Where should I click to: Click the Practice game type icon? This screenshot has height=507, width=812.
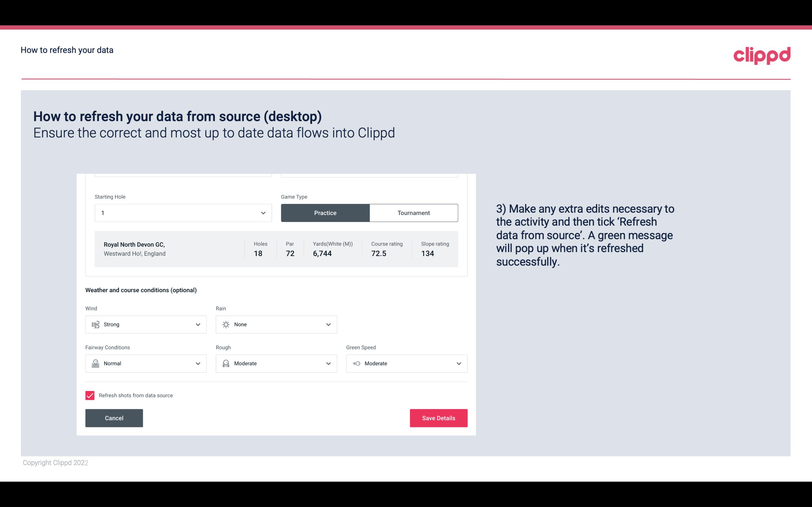coord(325,212)
